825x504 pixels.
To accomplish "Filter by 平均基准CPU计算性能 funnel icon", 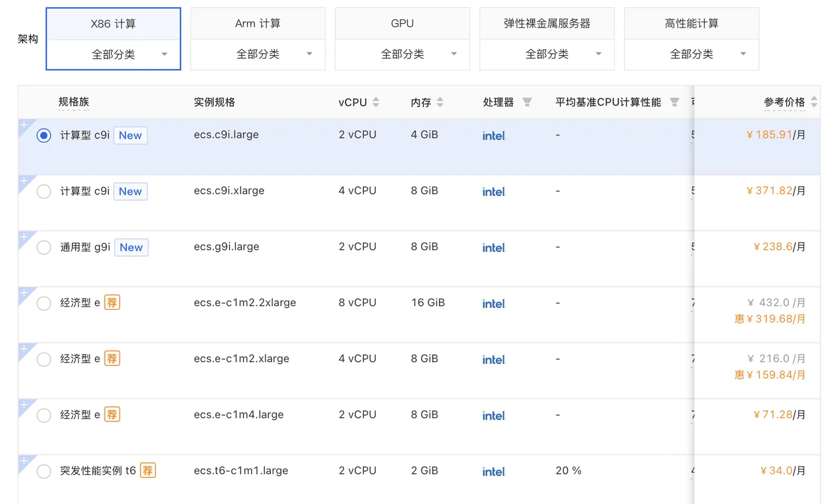I will (x=674, y=102).
